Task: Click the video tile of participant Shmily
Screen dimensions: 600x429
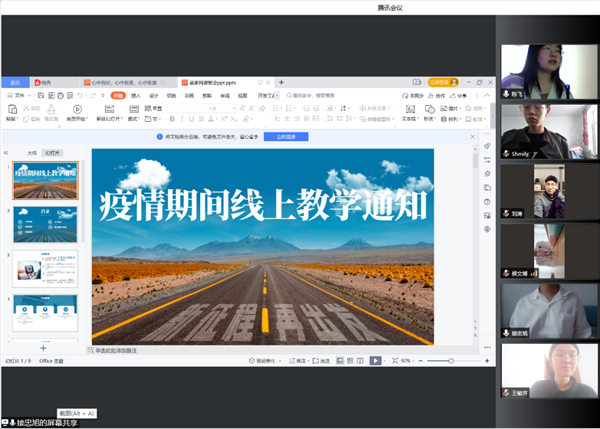Action: [x=549, y=132]
